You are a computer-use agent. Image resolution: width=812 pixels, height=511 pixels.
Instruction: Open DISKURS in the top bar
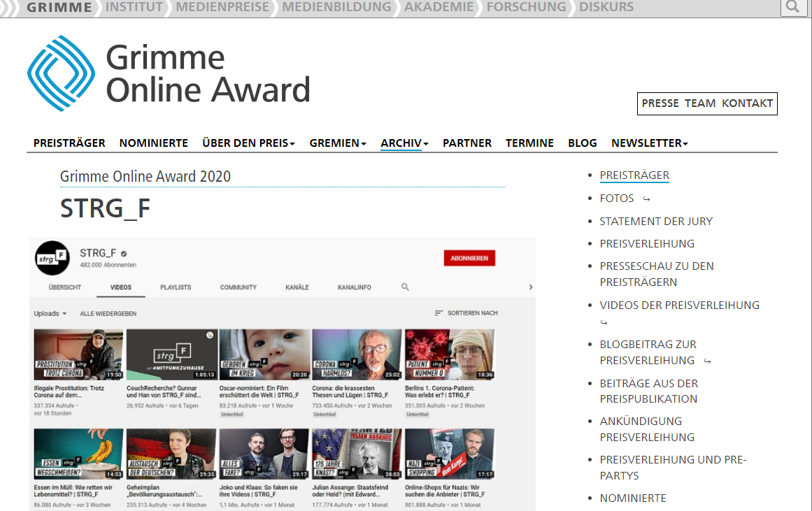click(606, 7)
